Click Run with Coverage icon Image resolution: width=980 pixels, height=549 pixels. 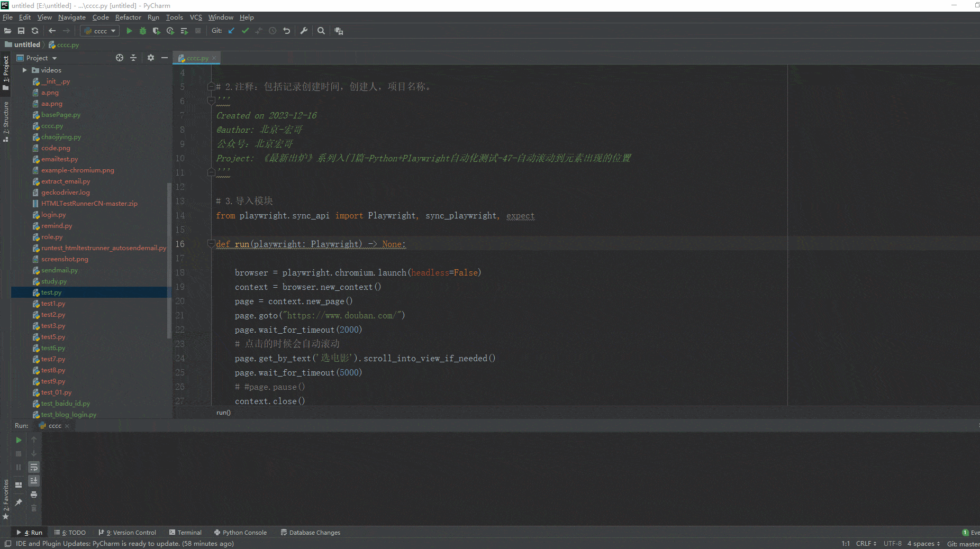(157, 31)
